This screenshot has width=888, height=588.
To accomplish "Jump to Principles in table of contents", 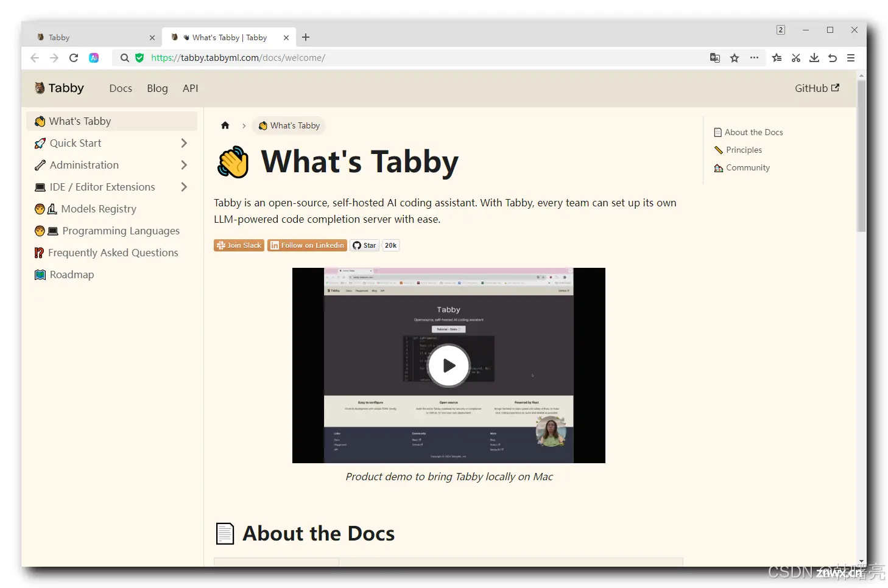I will [738, 150].
